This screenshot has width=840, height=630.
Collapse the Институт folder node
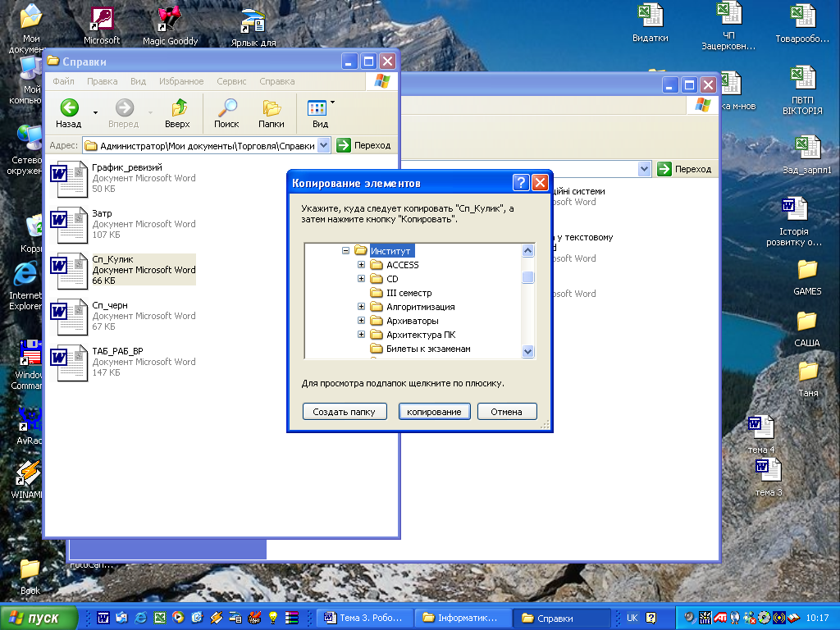[345, 250]
